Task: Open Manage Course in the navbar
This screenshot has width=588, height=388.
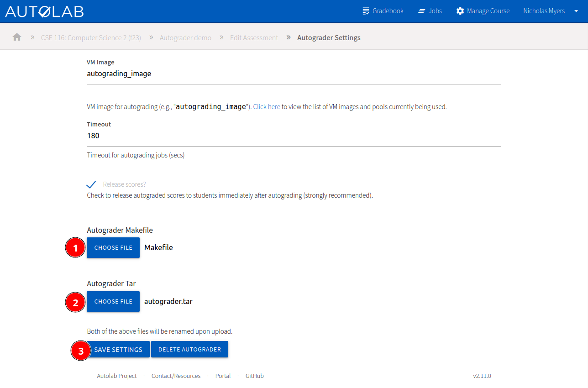Action: [483, 11]
